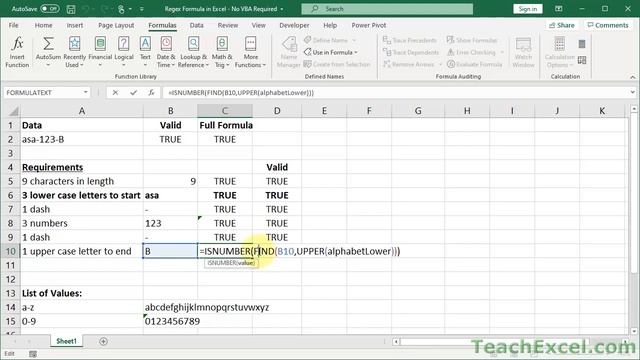Image resolution: width=640 pixels, height=360 pixels.
Task: Open Error Checking dropdown arrow
Action: (x=502, y=52)
